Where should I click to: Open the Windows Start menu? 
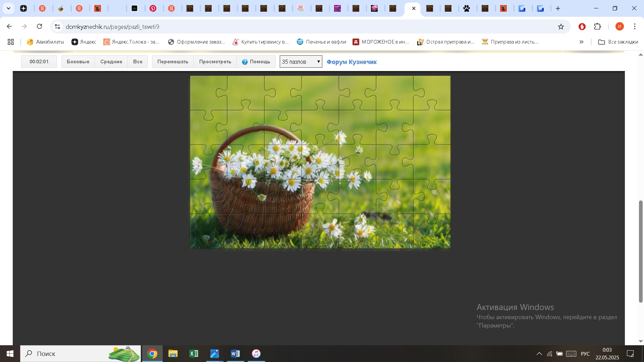tap(10, 354)
